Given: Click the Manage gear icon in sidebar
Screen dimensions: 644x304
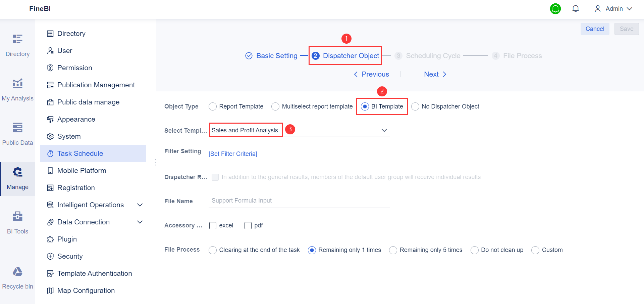Looking at the screenshot, I should 17,172.
